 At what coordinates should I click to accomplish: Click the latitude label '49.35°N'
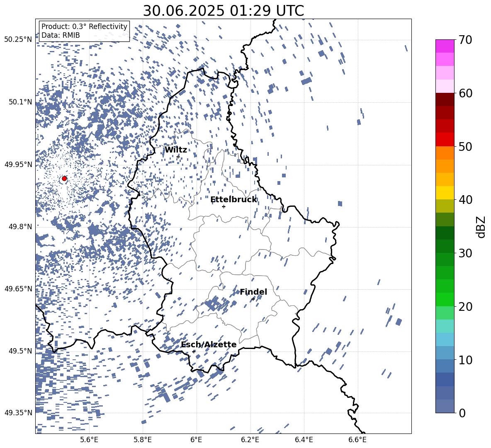click(18, 413)
